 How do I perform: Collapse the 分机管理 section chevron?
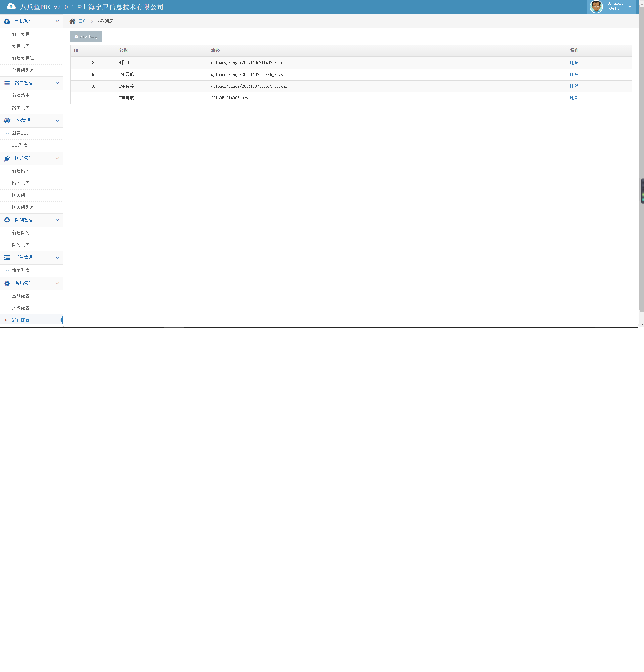[57, 21]
